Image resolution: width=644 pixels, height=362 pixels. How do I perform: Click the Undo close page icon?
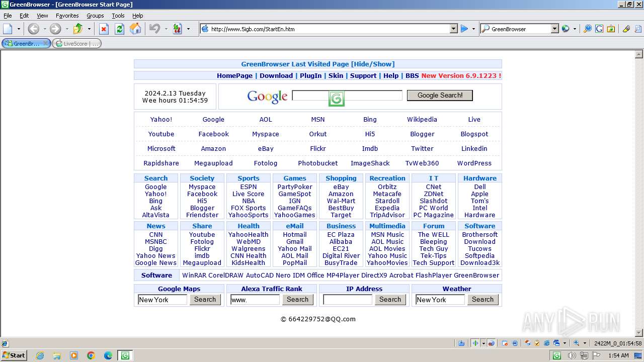pyautogui.click(x=154, y=29)
